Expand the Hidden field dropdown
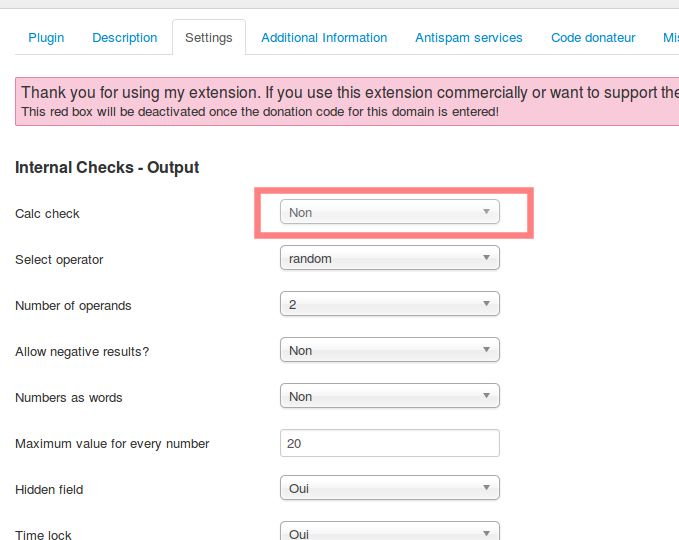The height and width of the screenshot is (540, 679). pyautogui.click(x=390, y=488)
